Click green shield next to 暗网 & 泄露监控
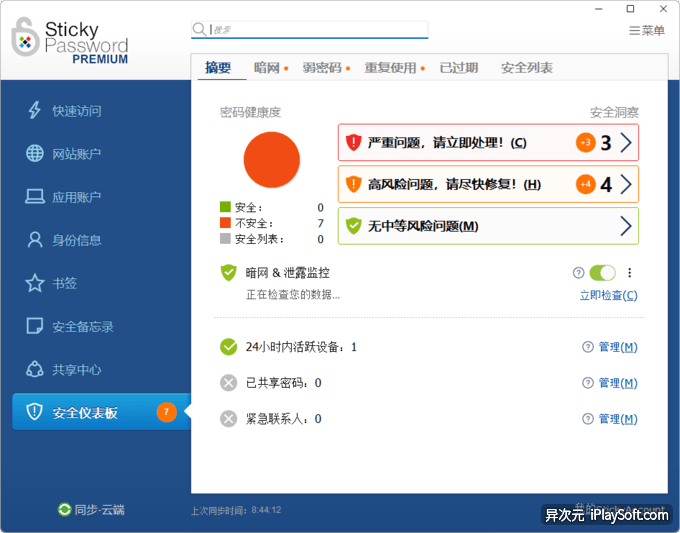The image size is (680, 533). pyautogui.click(x=229, y=272)
